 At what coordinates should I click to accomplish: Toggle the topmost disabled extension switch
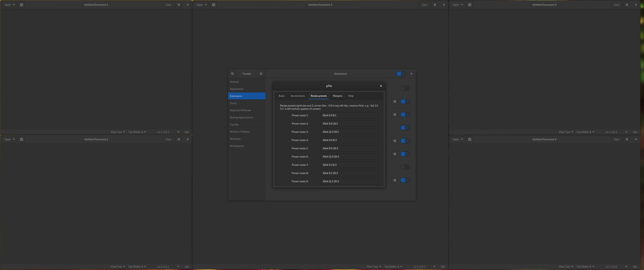coord(405,88)
